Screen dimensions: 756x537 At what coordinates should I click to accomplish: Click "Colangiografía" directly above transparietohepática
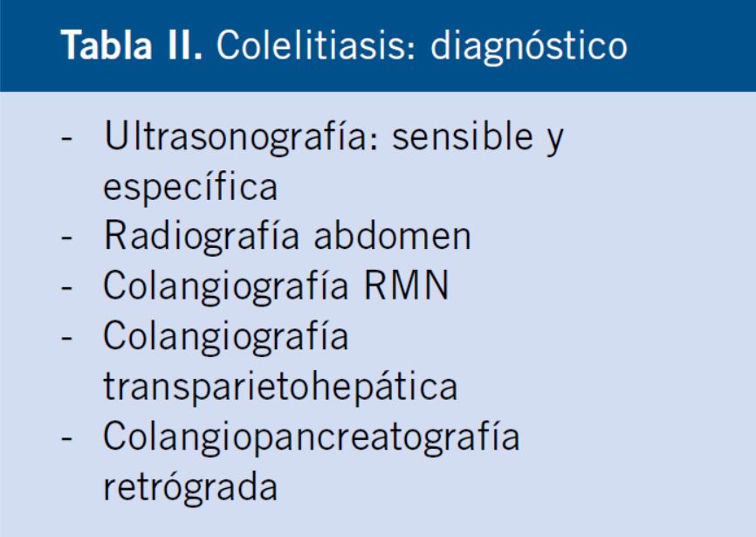225,338
